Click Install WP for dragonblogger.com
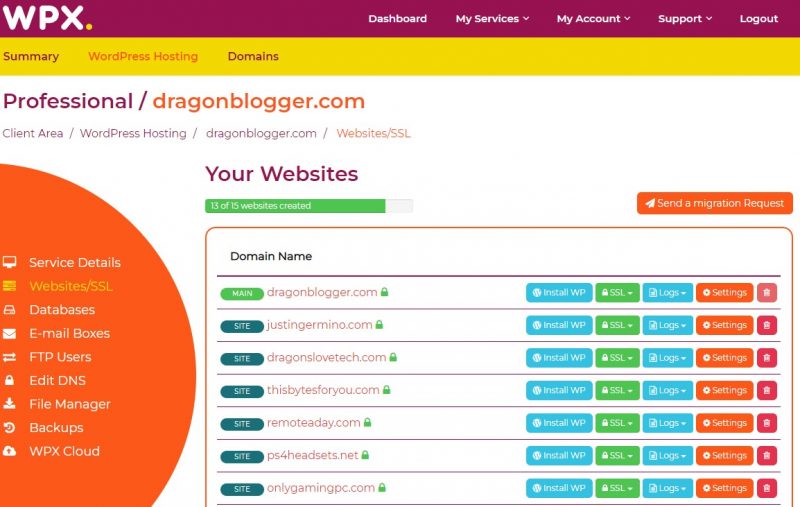Viewport: 800px width, 507px height. point(559,293)
